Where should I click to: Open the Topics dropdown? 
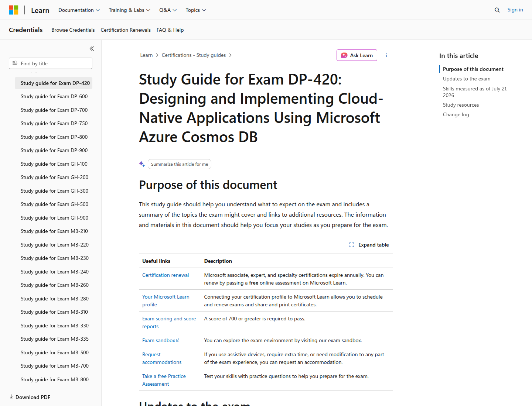pos(196,10)
